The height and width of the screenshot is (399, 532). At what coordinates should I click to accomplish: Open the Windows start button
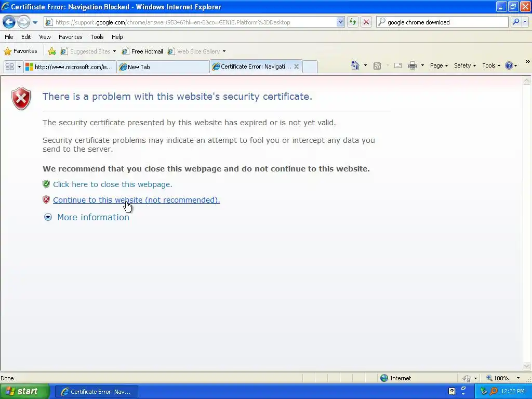[24, 392]
